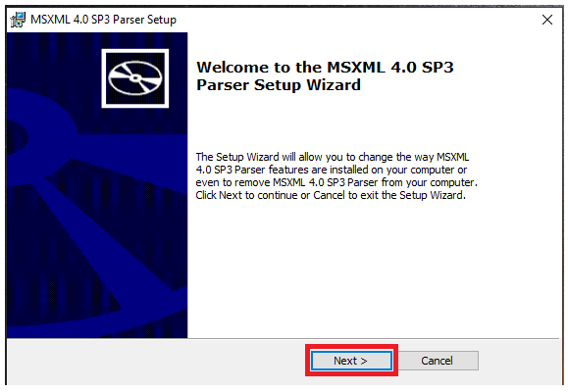The height and width of the screenshot is (392, 568).
Task: Click the "Parser Setup Wizard" heading line
Action: point(279,85)
